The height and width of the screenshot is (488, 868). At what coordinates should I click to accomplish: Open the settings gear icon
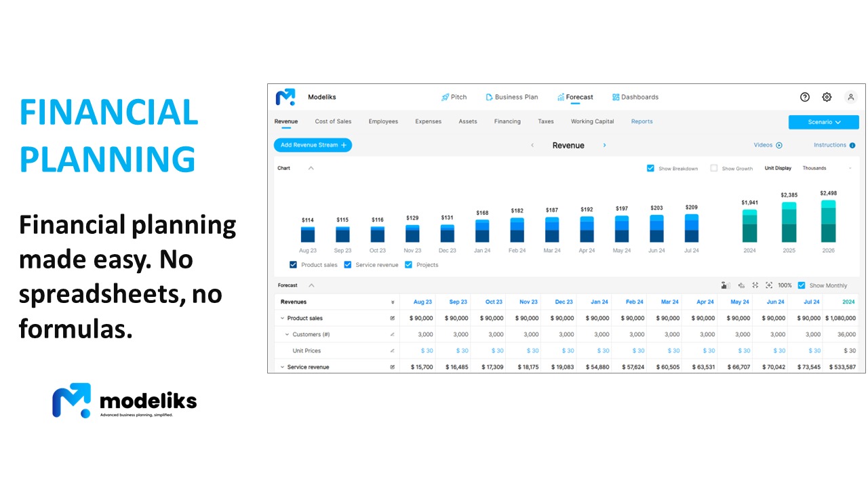[x=827, y=97]
